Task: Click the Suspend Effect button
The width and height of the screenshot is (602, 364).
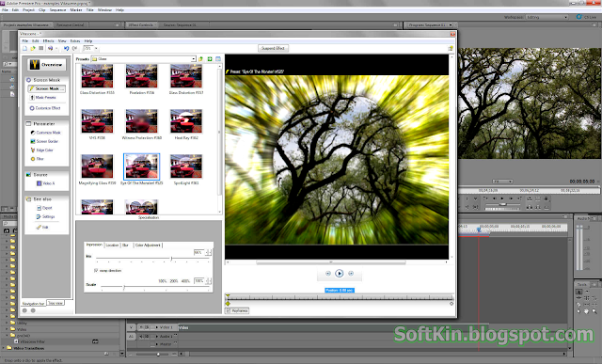Action: [273, 48]
